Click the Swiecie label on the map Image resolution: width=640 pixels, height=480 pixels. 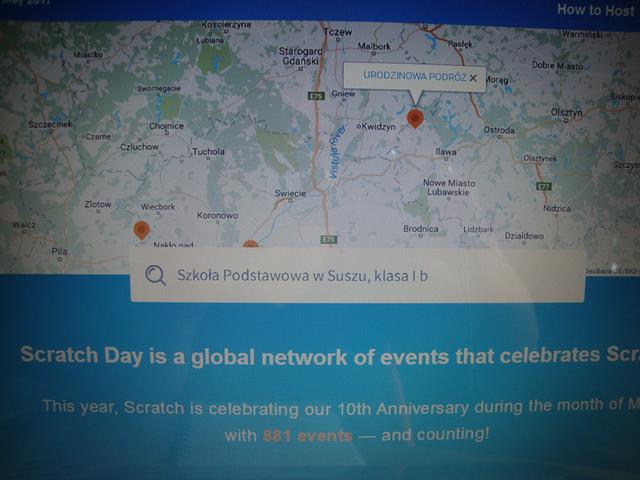(x=290, y=193)
